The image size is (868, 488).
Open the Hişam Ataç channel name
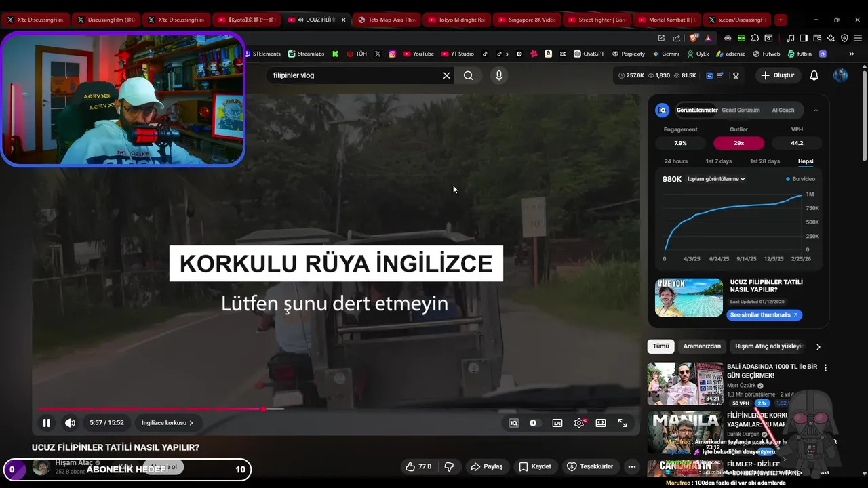point(74,462)
